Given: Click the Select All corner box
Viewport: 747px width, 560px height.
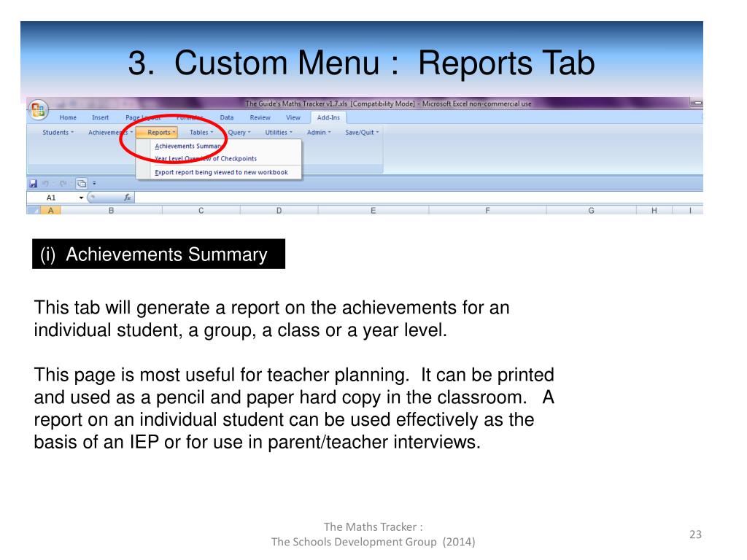Looking at the screenshot, I should (34, 211).
